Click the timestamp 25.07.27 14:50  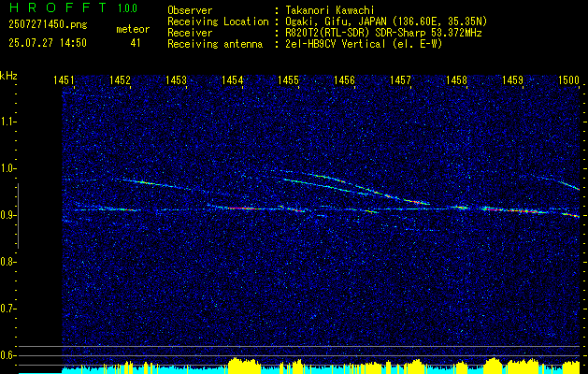[x=48, y=43]
